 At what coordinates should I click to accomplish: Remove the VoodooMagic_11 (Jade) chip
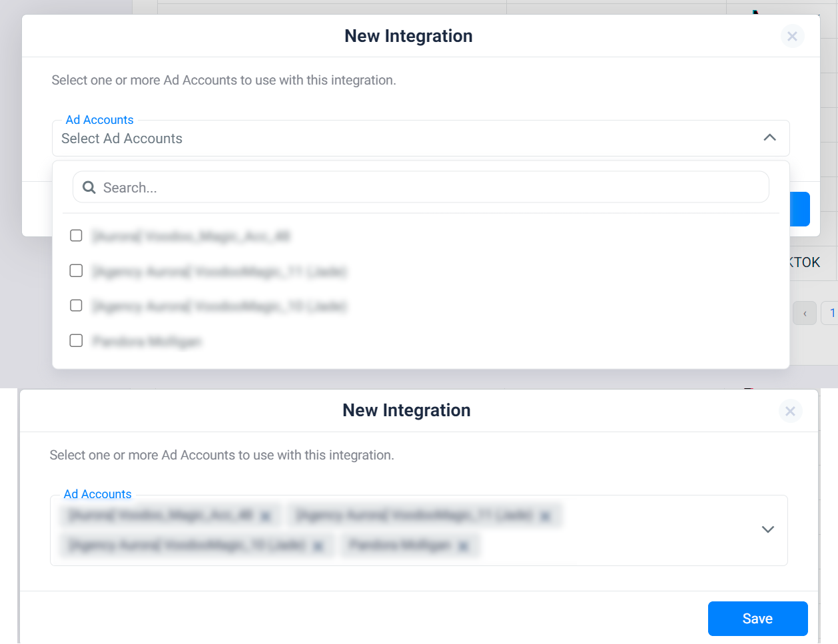click(545, 516)
